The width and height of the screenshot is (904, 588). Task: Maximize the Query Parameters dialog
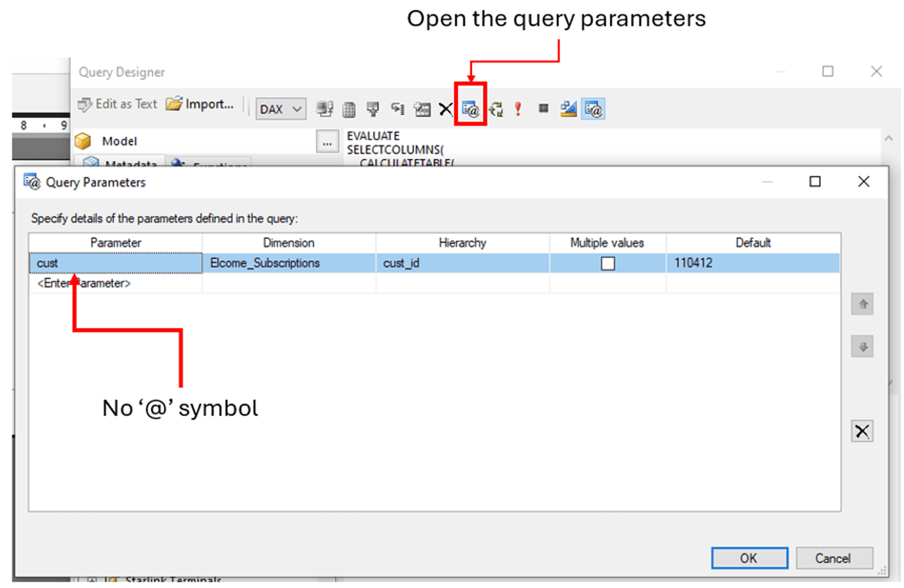coord(815,182)
